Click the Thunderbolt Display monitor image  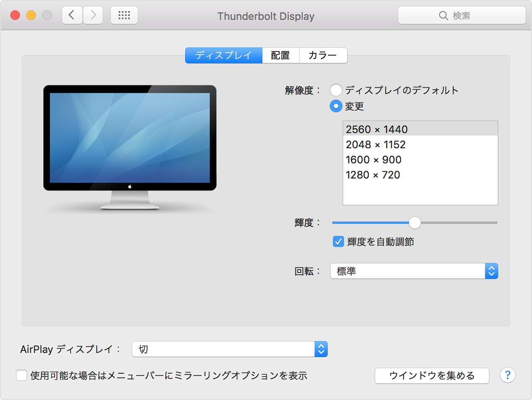[x=130, y=148]
